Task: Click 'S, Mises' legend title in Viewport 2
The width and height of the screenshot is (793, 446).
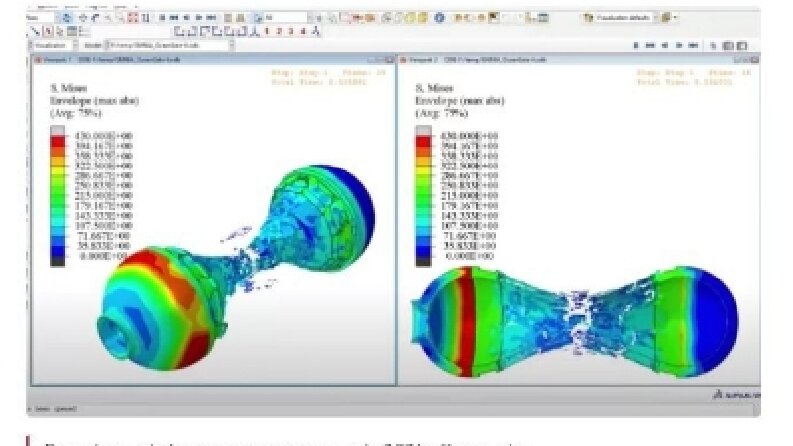Action: 434,88
